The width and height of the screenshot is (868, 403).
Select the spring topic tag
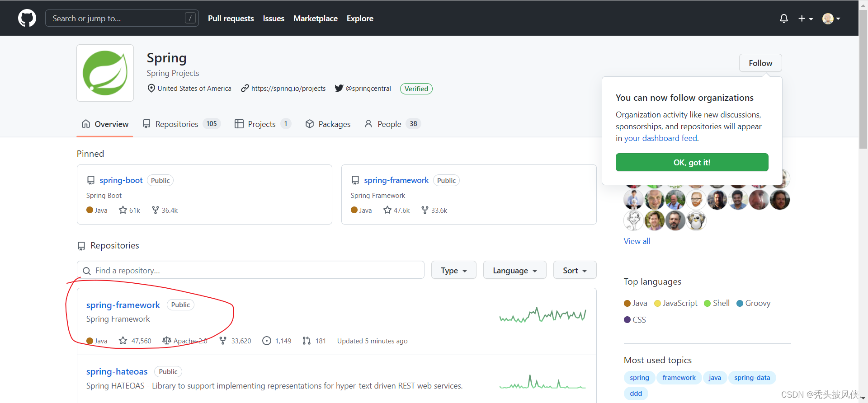tap(639, 378)
